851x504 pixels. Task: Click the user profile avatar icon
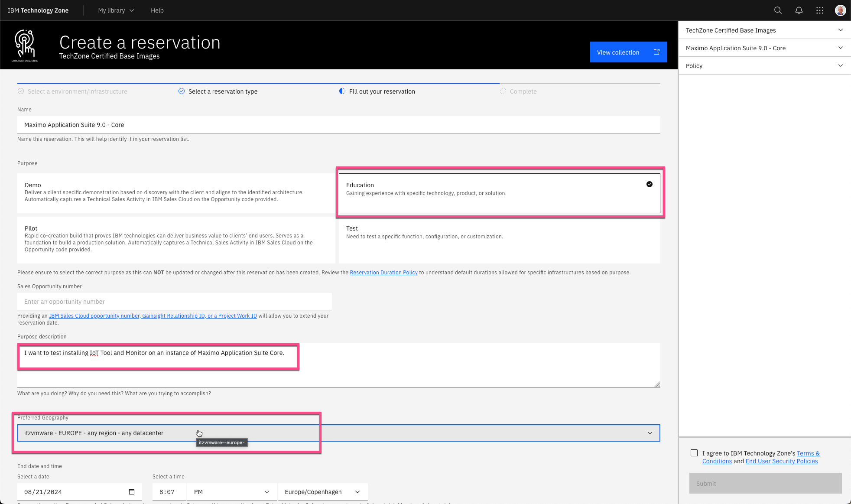841,10
